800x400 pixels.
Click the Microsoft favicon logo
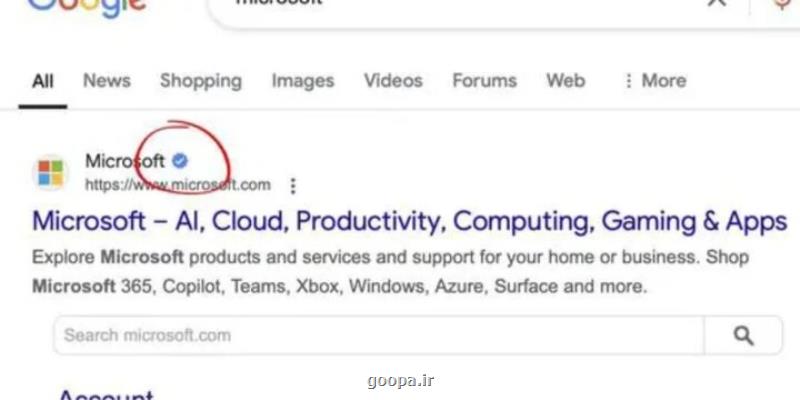51,172
